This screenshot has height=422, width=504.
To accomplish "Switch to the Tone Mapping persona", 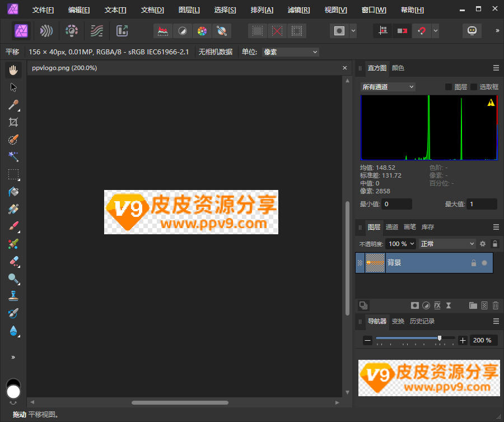I will (97, 31).
